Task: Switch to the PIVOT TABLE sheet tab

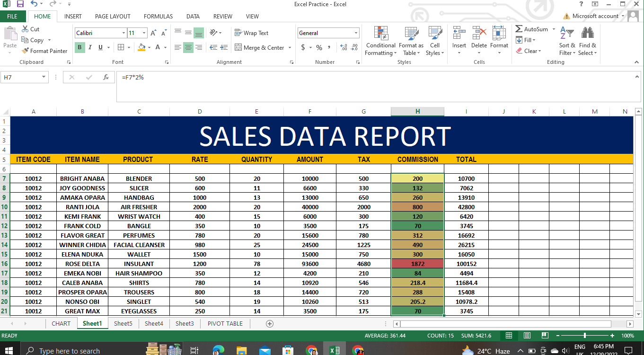Action: click(225, 324)
